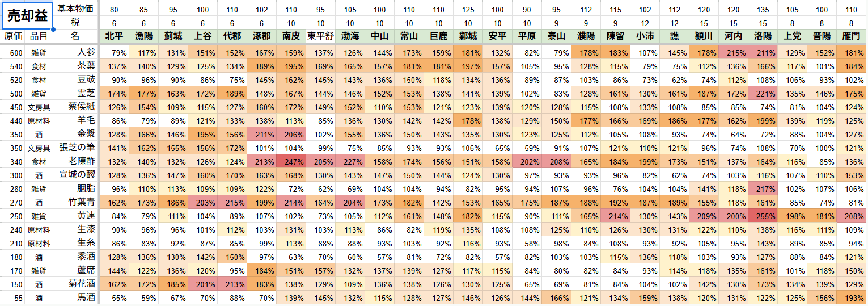Select the 基本物価 label cell
The width and height of the screenshot is (868, 306).
pos(75,9)
